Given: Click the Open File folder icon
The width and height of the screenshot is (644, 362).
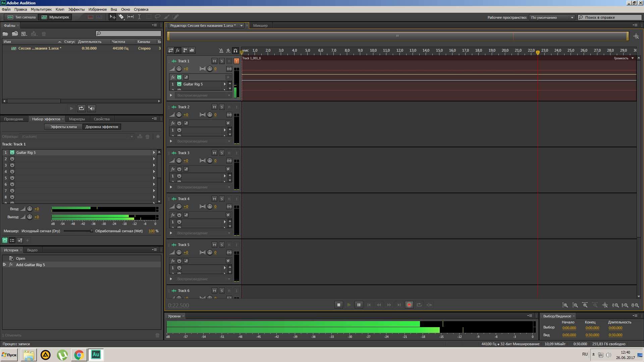Looking at the screenshot, I should click(5, 34).
